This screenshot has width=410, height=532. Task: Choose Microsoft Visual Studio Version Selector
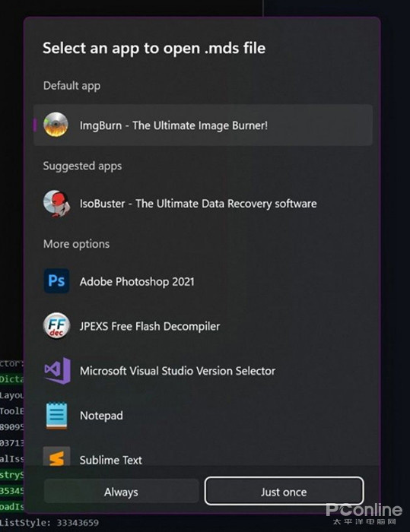(x=203, y=371)
